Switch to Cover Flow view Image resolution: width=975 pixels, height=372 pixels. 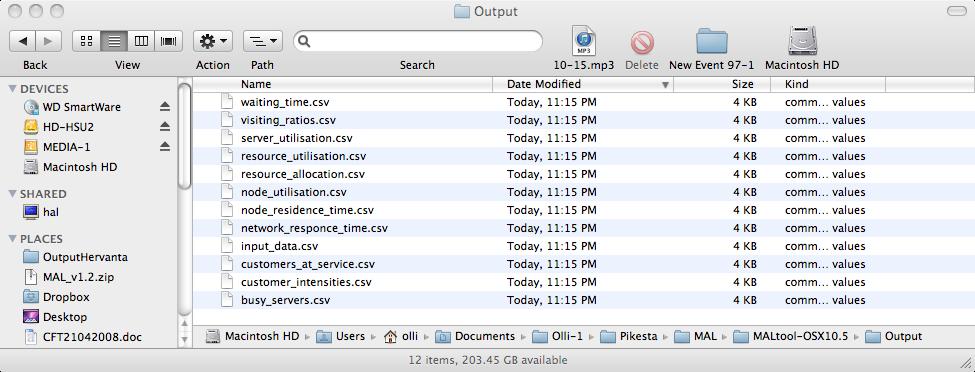169,41
